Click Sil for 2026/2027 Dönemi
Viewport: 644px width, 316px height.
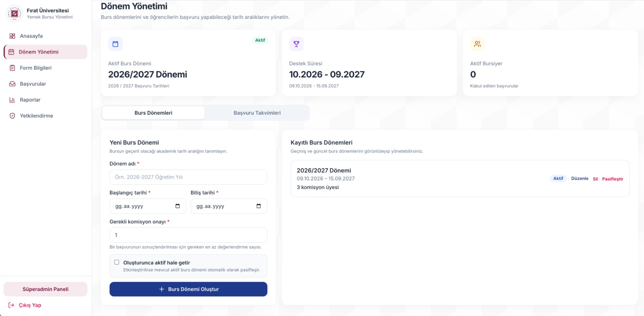coord(595,179)
